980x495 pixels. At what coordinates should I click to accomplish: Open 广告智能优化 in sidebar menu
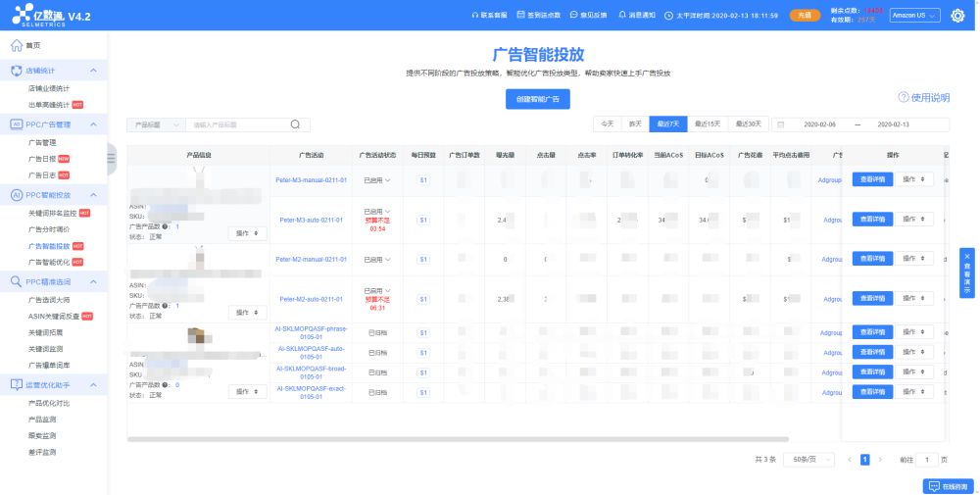click(49, 262)
